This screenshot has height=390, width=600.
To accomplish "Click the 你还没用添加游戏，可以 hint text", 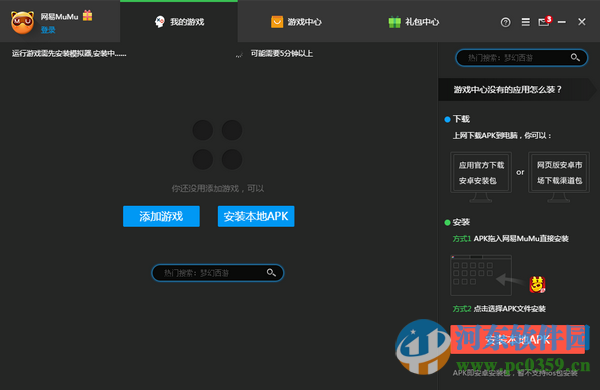I will tap(218, 188).
